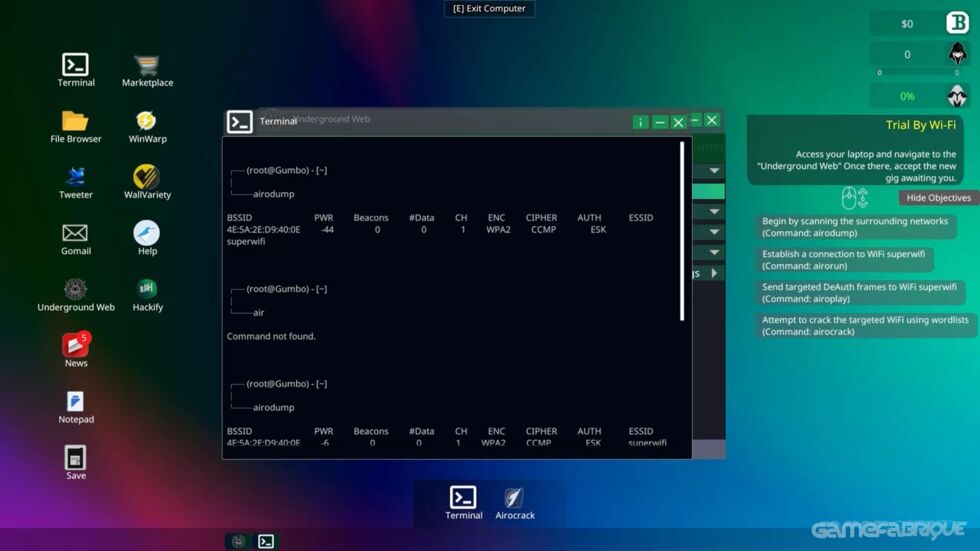The image size is (980, 551).
Task: Expand the fourth dropdown arrow in Underground Web
Action: point(714,252)
